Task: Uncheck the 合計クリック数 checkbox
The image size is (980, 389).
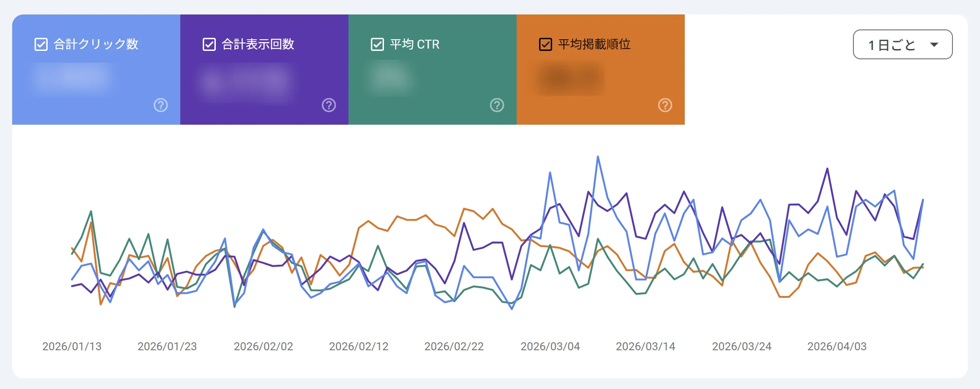Action: coord(41,43)
